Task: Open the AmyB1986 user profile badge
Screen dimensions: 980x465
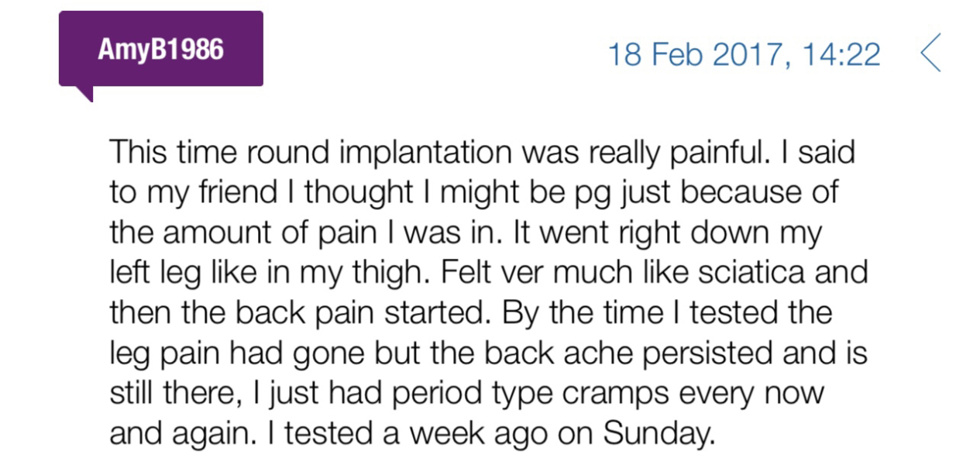Action: coord(160,49)
